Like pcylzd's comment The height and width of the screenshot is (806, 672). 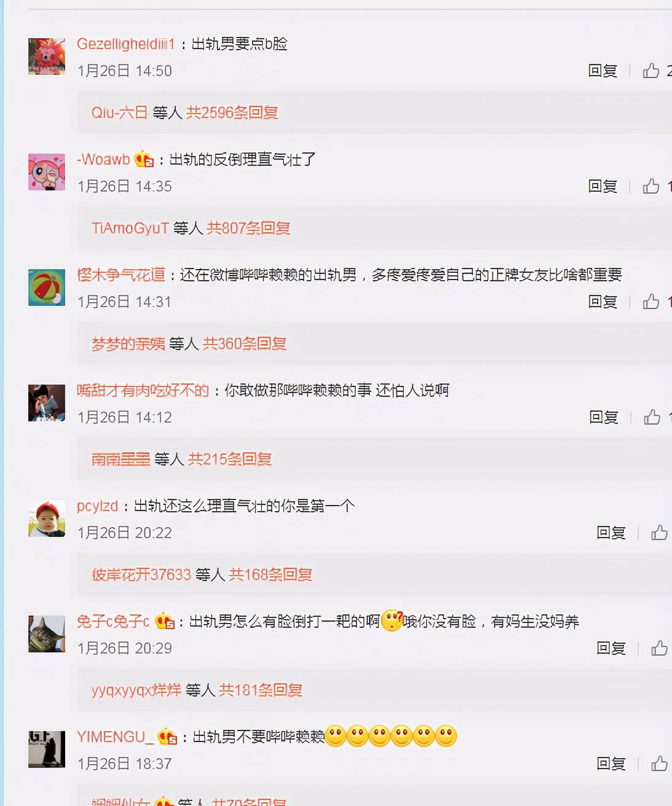click(659, 533)
